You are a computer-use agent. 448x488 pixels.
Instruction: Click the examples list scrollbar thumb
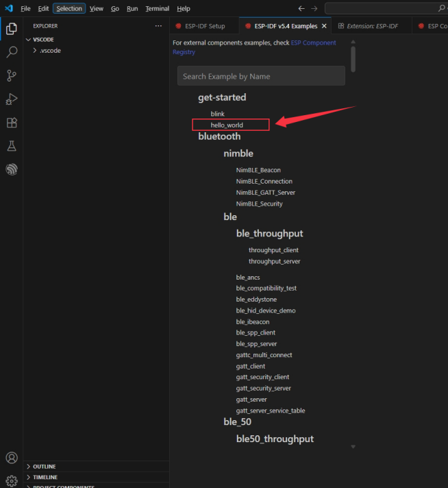(353, 59)
